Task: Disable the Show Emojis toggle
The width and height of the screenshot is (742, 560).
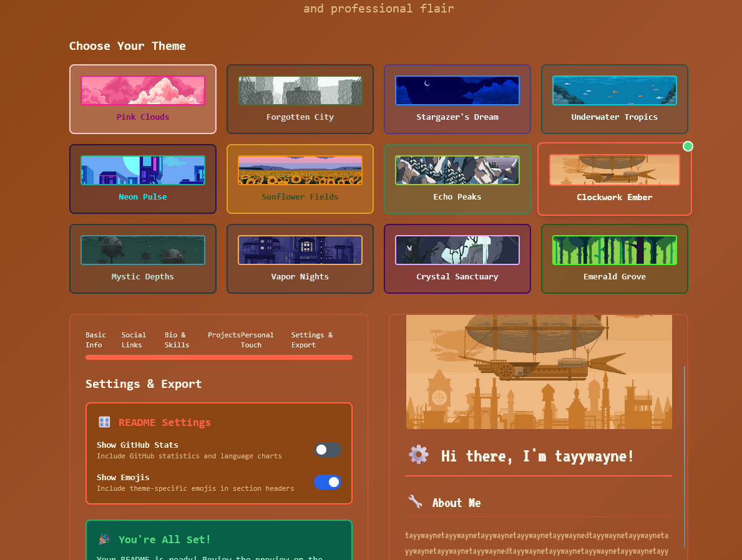Action: [x=328, y=482]
